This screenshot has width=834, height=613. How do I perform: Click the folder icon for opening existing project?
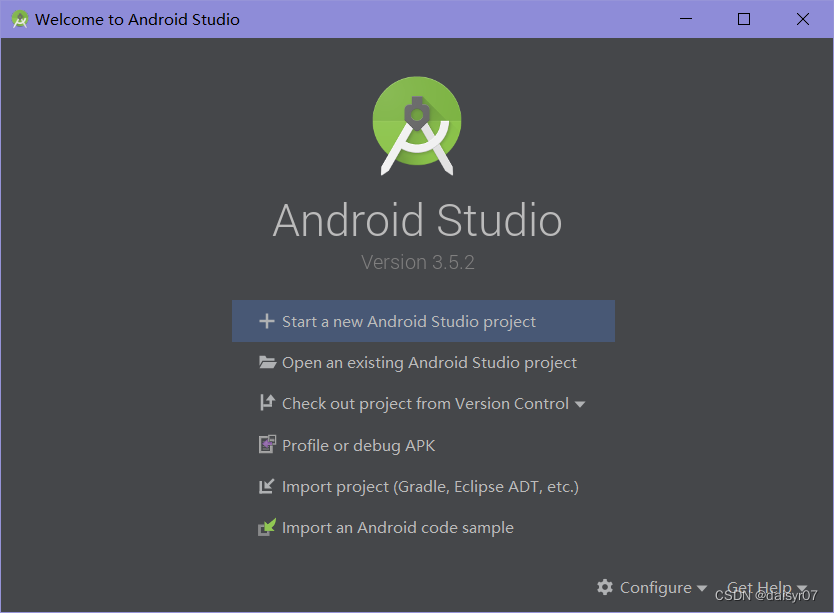[x=267, y=362]
